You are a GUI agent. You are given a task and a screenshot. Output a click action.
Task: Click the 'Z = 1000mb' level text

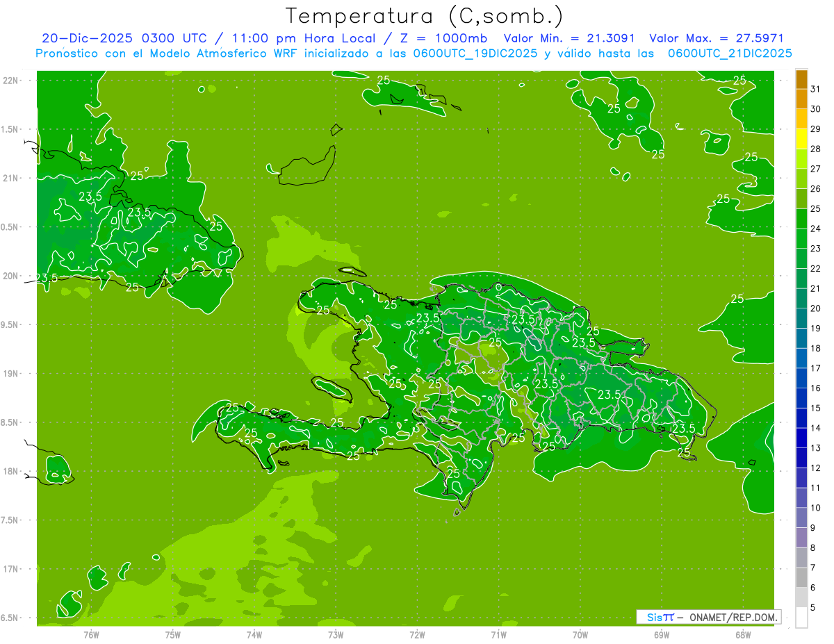442,38
